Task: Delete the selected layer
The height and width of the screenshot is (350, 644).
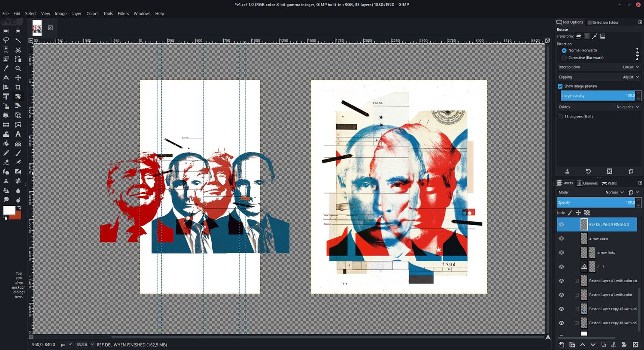Action: 635,344
